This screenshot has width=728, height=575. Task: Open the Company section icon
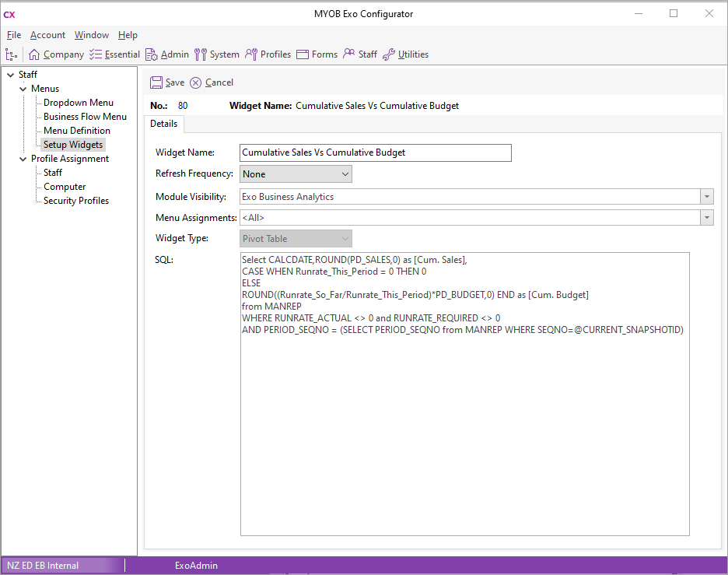34,54
